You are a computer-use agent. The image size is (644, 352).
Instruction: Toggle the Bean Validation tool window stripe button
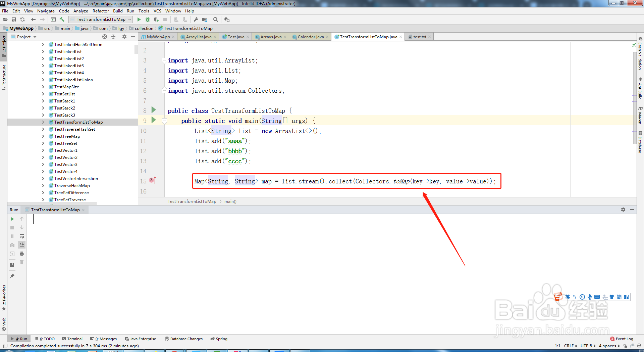640,53
